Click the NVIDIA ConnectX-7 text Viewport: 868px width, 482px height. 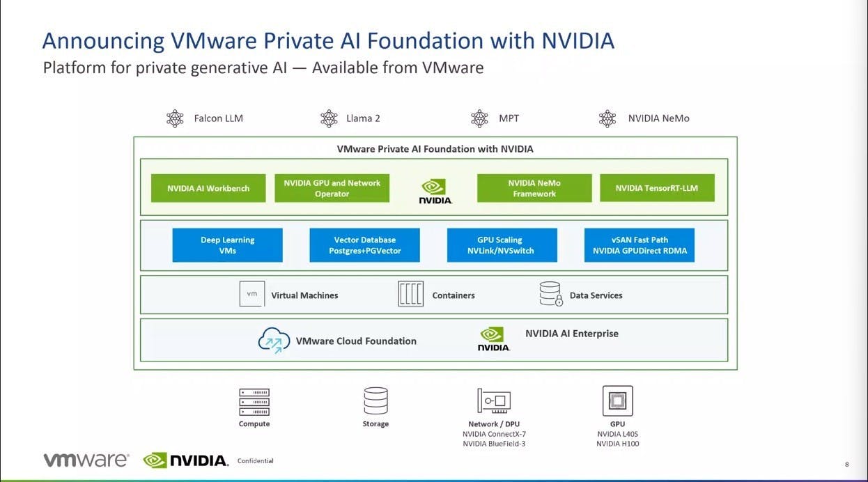[x=494, y=434]
